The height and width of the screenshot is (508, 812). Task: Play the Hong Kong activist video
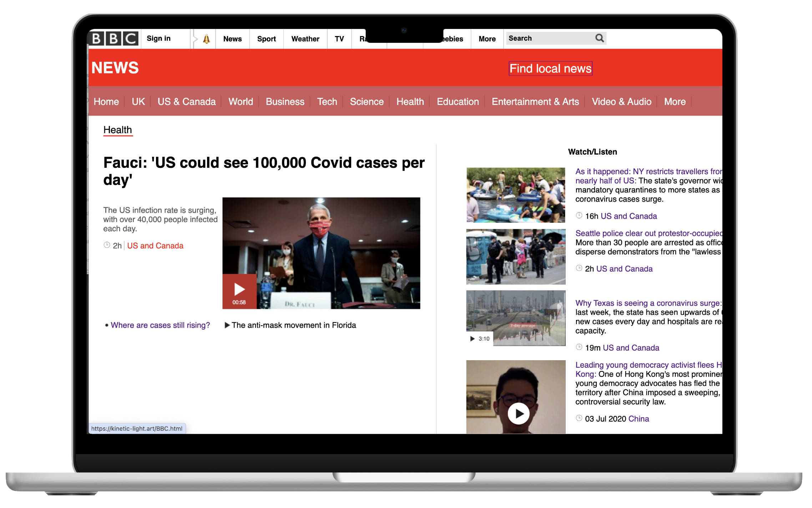(x=518, y=413)
